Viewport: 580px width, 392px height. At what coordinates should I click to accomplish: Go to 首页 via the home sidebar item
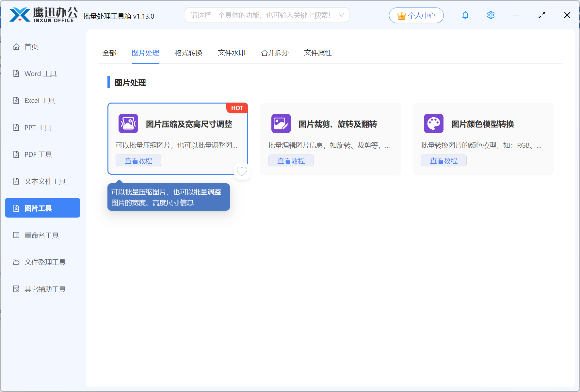tap(31, 46)
